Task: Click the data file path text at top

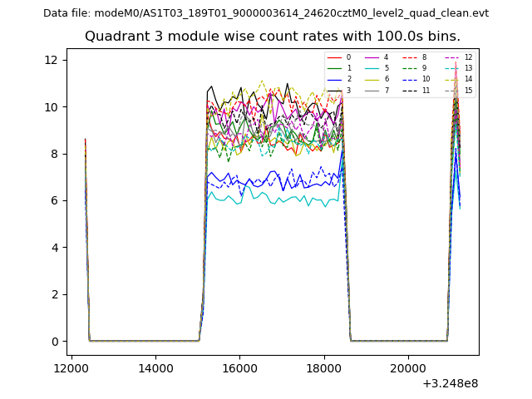Action: tap(266, 13)
